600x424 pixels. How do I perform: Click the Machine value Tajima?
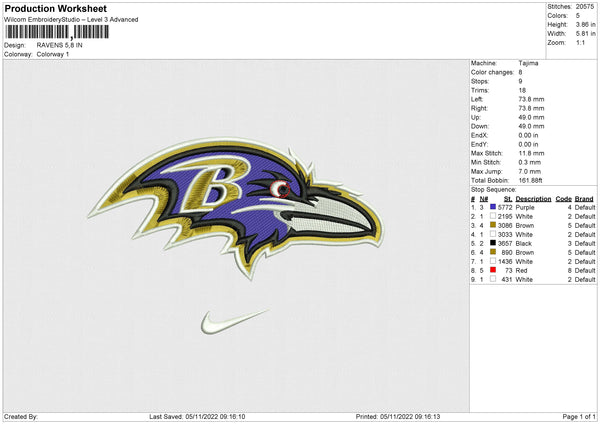click(x=528, y=63)
